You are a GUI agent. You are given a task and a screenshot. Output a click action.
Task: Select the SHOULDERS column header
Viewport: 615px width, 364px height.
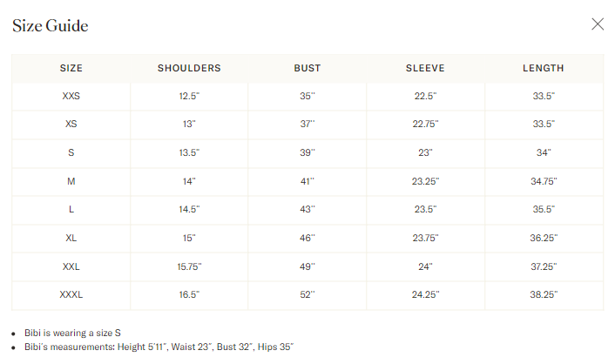click(x=189, y=68)
